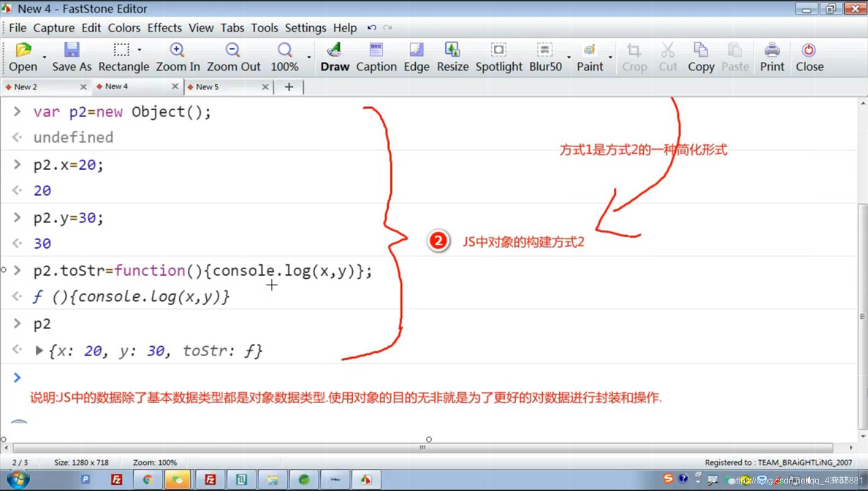Expand the Paint external editor dropdown
This screenshot has height=491, width=868.
tap(610, 56)
